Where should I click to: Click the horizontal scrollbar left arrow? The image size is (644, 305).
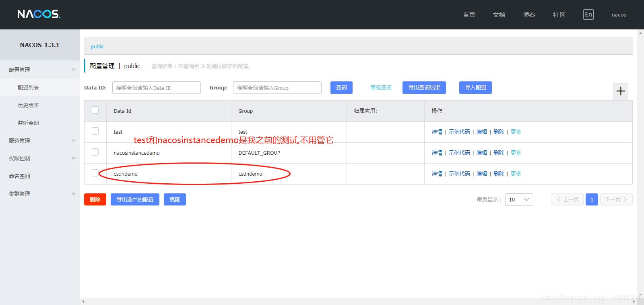(x=83, y=301)
